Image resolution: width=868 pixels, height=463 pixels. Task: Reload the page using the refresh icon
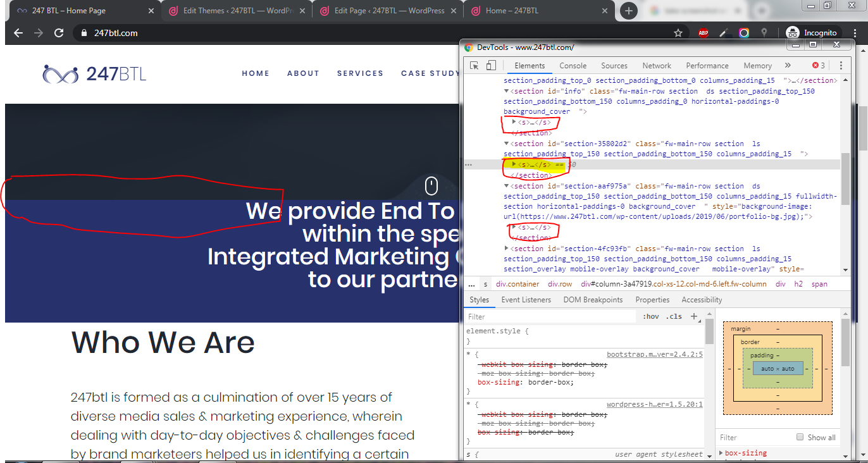pyautogui.click(x=59, y=33)
